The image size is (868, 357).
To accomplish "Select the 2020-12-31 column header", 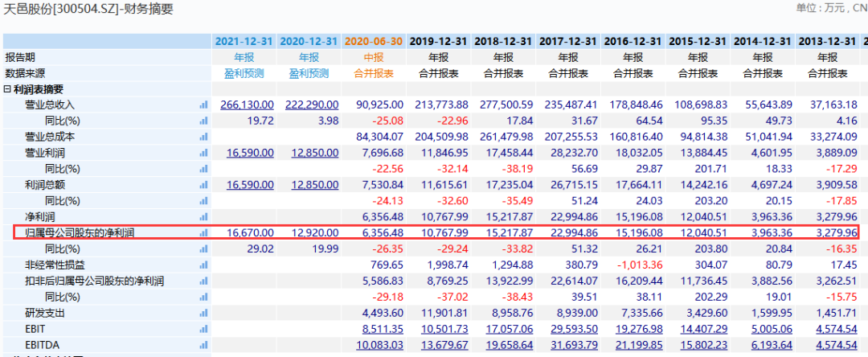I will point(309,42).
